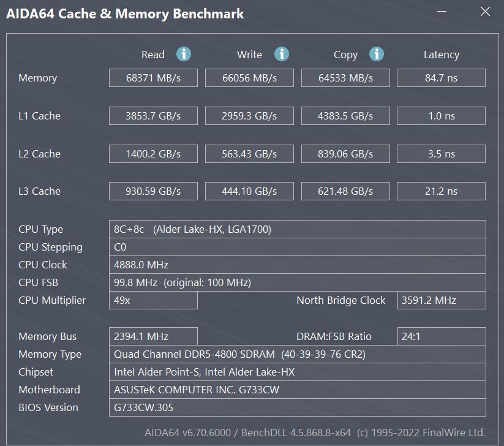Click the BIOS Version G733CW.305 field
Viewport: 504px width, 446px height.
point(297,407)
